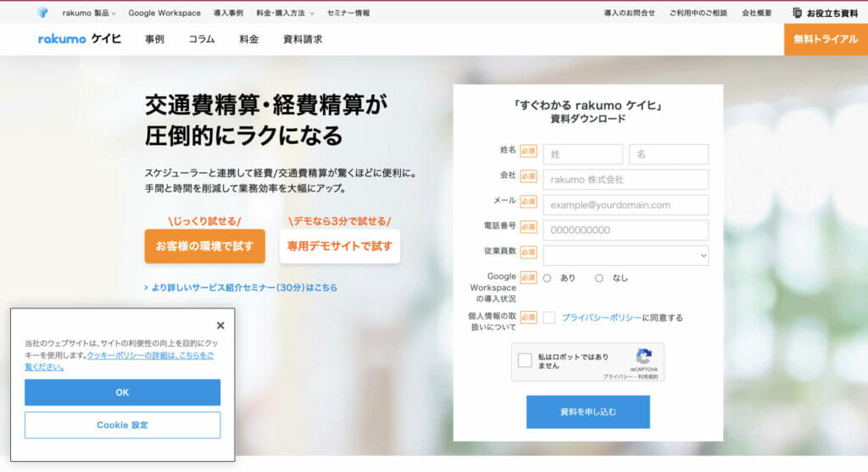The image size is (868, 472).
Task: Check the privacy policy agreement box
Action: click(549, 318)
